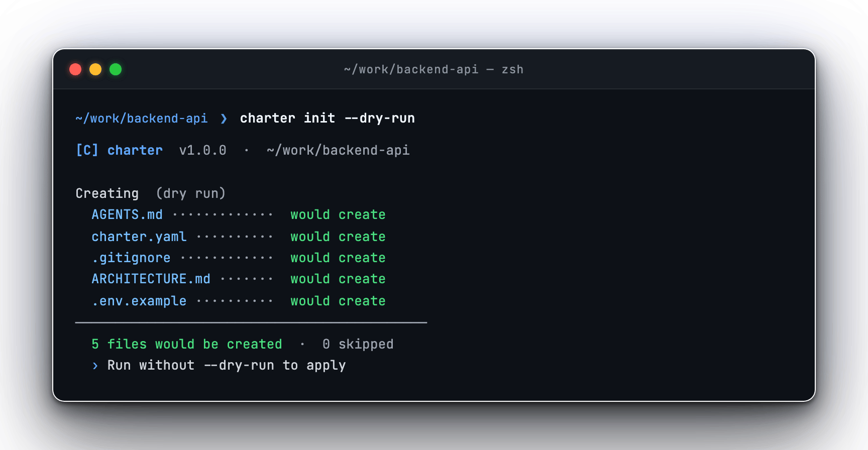Image resolution: width=868 pixels, height=450 pixels.
Task: Select the 'AGENTS.md' file name
Action: tap(127, 214)
